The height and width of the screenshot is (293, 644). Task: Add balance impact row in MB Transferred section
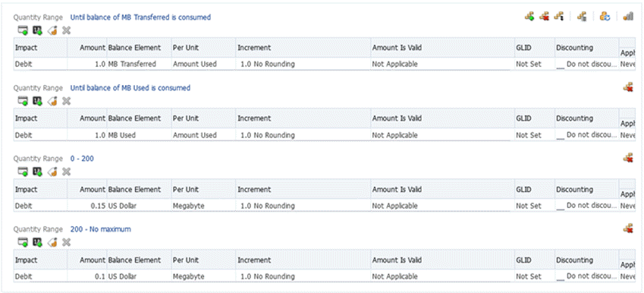click(22, 30)
